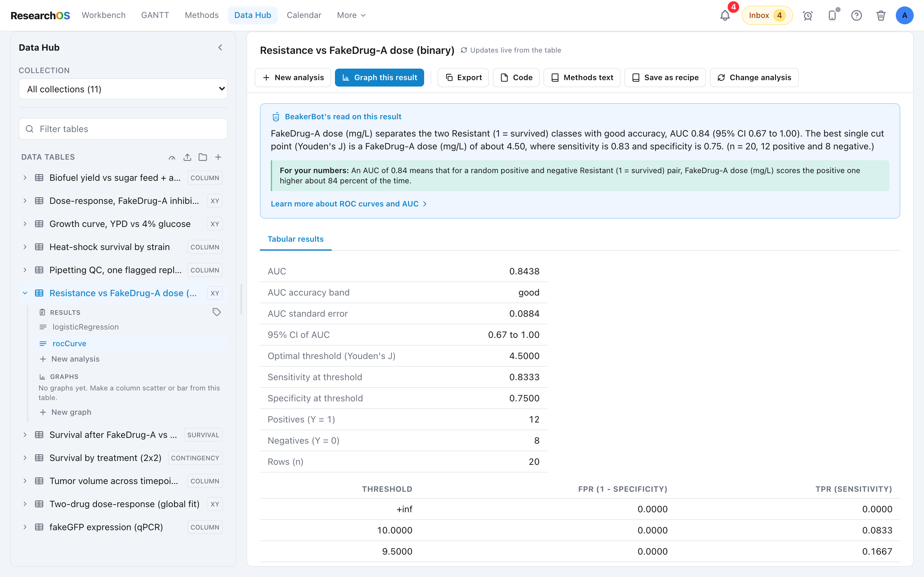Click the alarm clock reminders icon
This screenshot has width=924, height=577.
(x=808, y=15)
